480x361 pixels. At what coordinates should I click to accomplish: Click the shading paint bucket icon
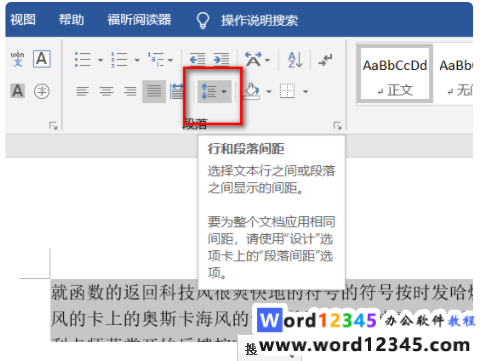coord(252,91)
